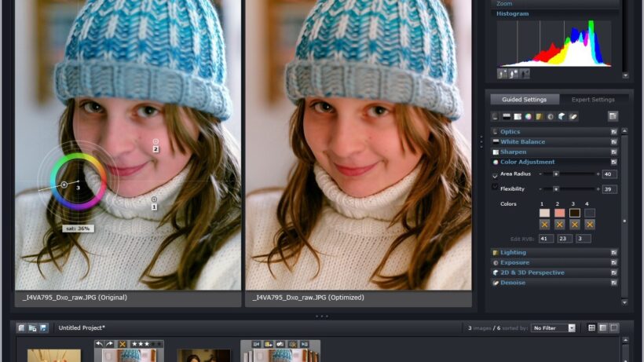Switch to grid thumbnail view icon
The height and width of the screenshot is (362, 644).
[x=592, y=328]
